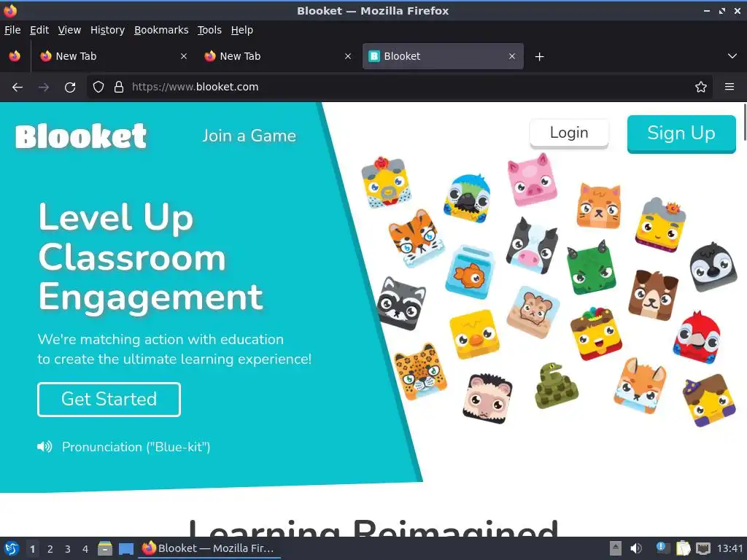Show site security padlock info
This screenshot has height=560, width=747.
[119, 87]
